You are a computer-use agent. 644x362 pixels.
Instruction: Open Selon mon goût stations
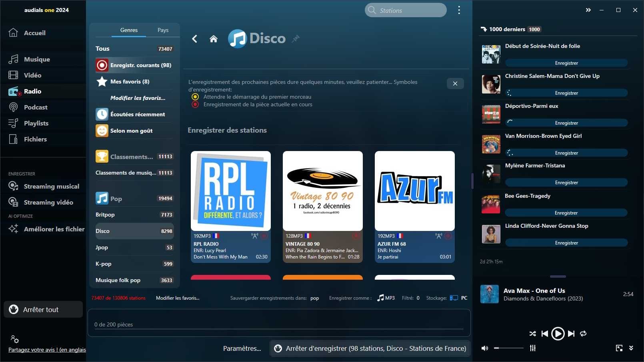[x=135, y=131]
